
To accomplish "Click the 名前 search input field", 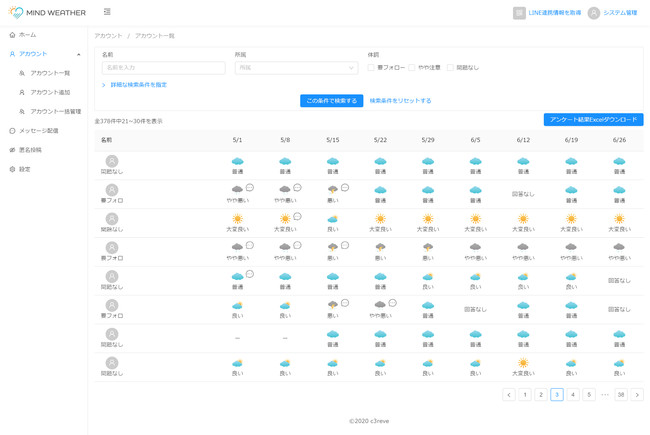I will pyautogui.click(x=163, y=68).
